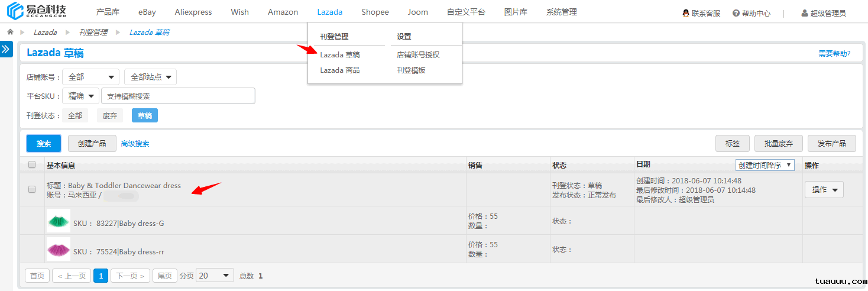Open the 店铺账号 store account dropdown
868x291 pixels.
tap(90, 77)
